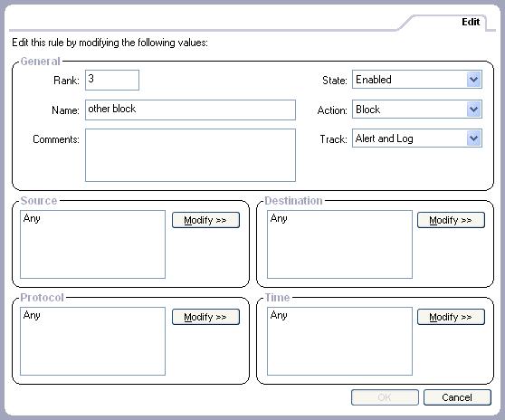The image size is (505, 420).
Task: Click inside the Comments text area
Action: coord(190,156)
